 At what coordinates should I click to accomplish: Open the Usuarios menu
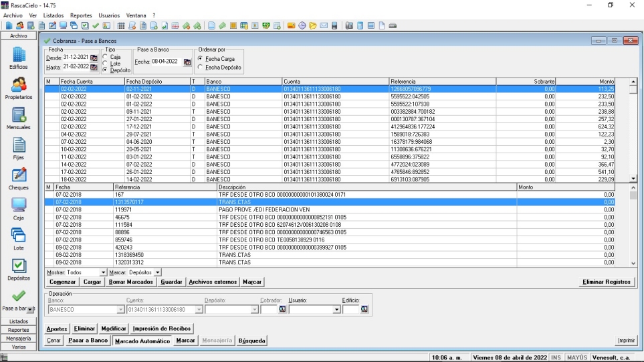click(109, 15)
